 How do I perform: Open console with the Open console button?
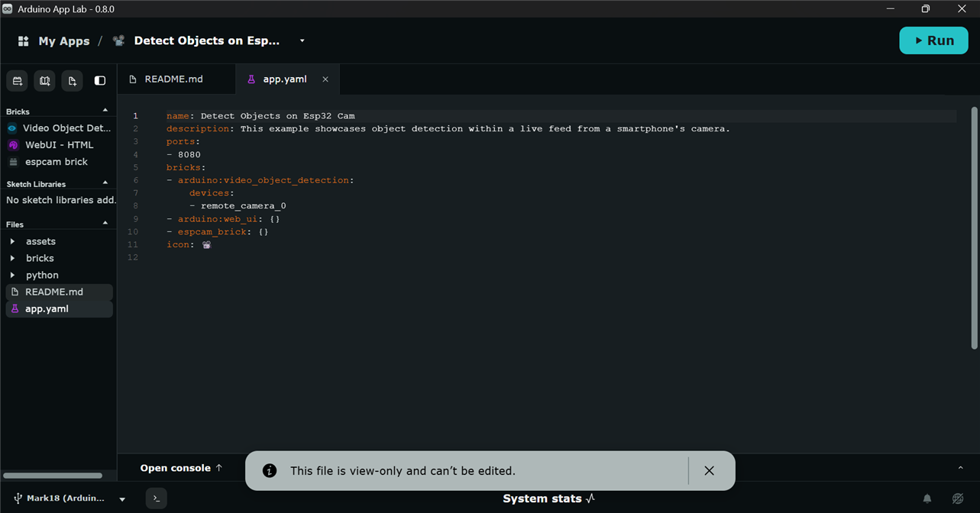point(181,468)
